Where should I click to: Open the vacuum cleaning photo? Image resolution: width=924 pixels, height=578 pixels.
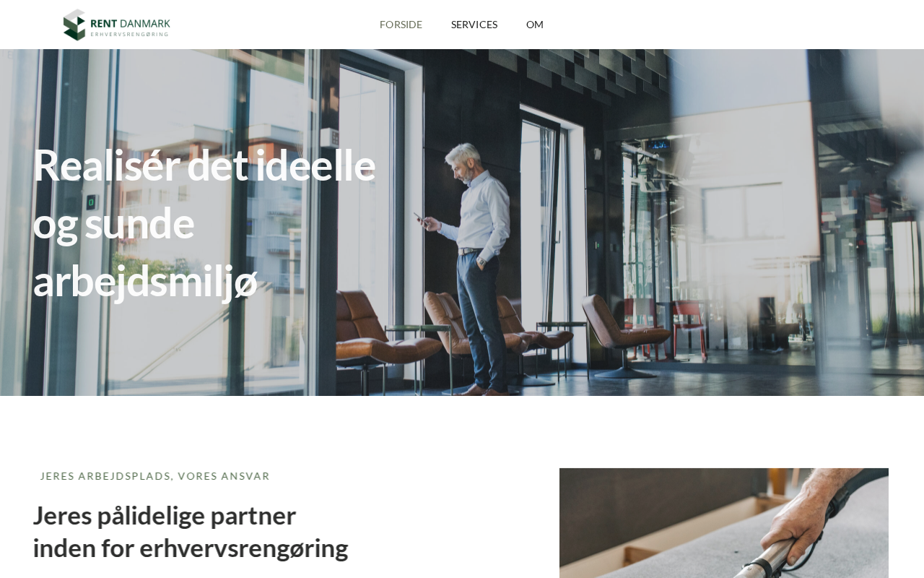tap(724, 523)
